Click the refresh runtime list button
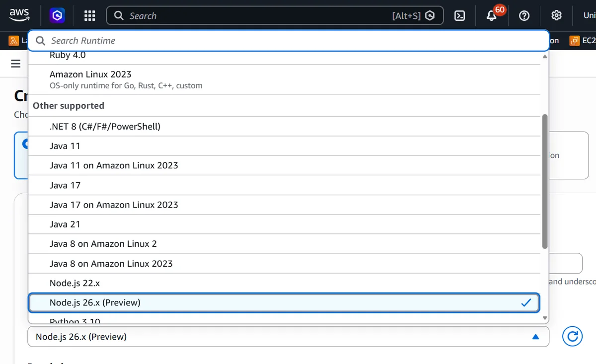596x364 pixels. point(572,337)
